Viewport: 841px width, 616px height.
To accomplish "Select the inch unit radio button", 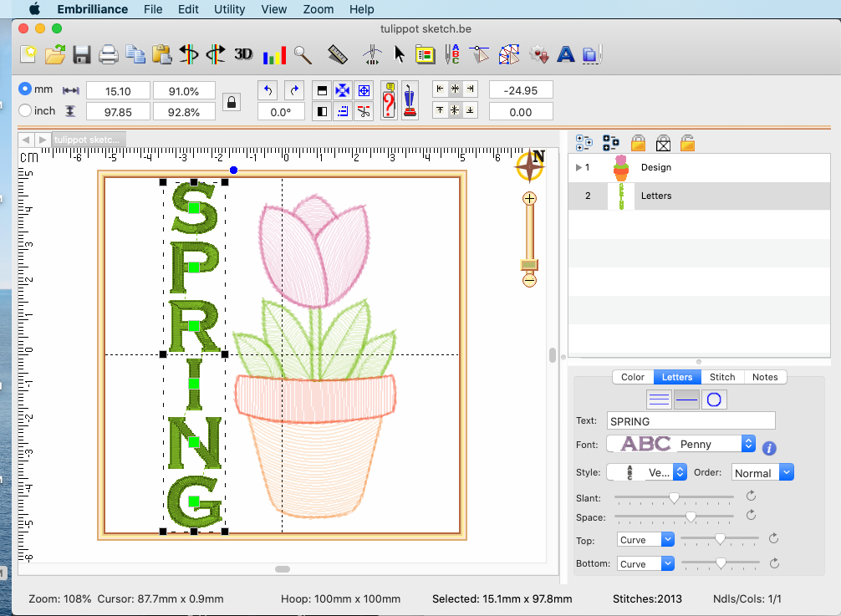I will click(x=25, y=110).
